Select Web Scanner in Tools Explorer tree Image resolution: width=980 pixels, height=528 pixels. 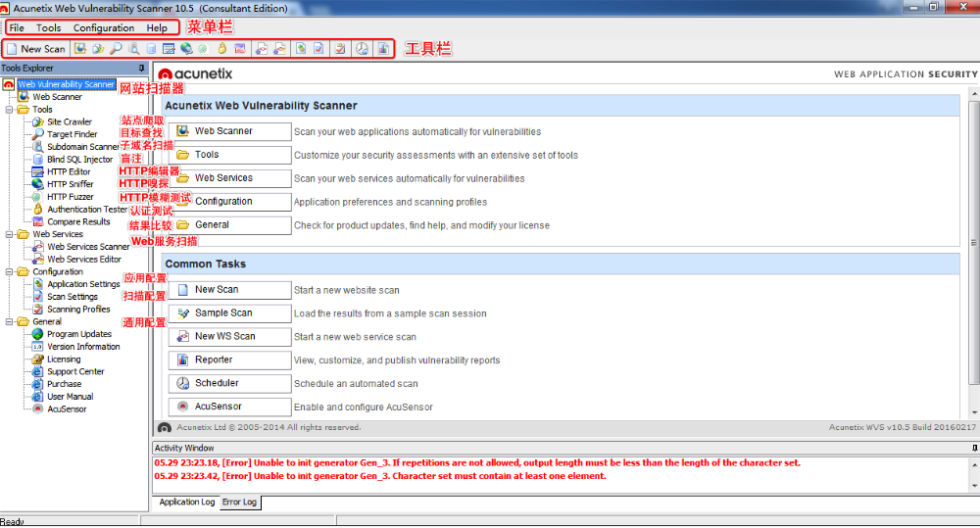click(x=57, y=97)
